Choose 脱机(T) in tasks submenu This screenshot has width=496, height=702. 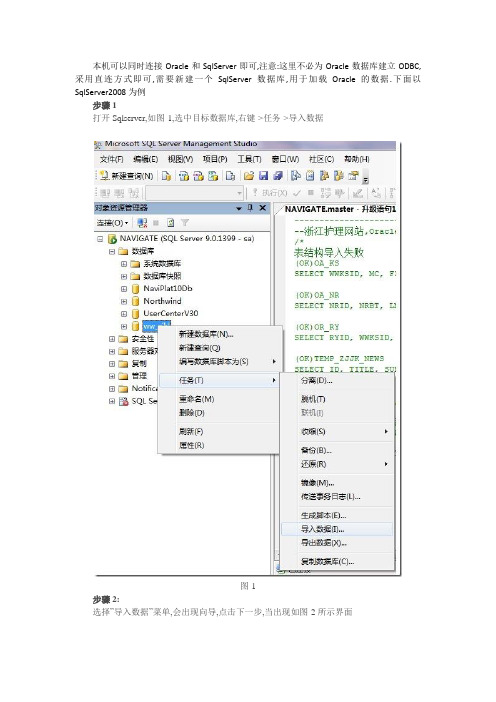coord(337,399)
